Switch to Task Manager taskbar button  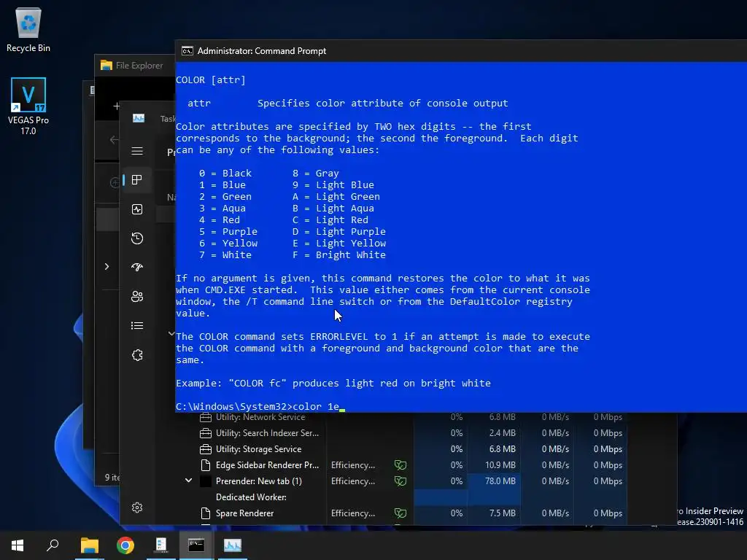233,545
